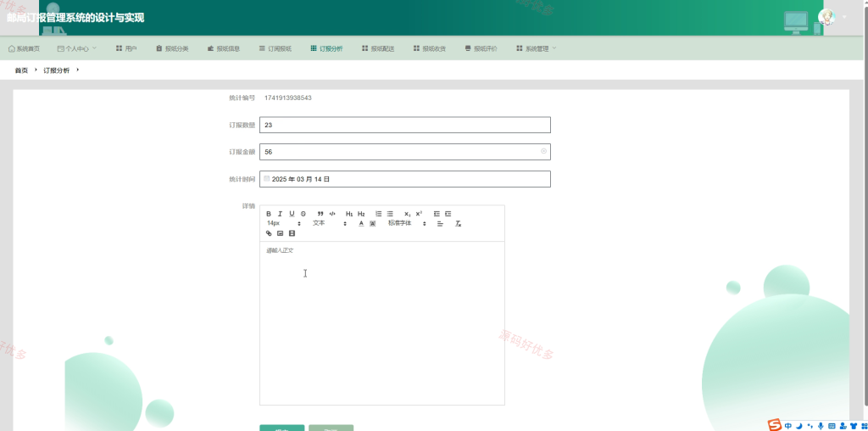The height and width of the screenshot is (431, 868).
Task: Go to the 订阅报纸 menu item
Action: 275,48
